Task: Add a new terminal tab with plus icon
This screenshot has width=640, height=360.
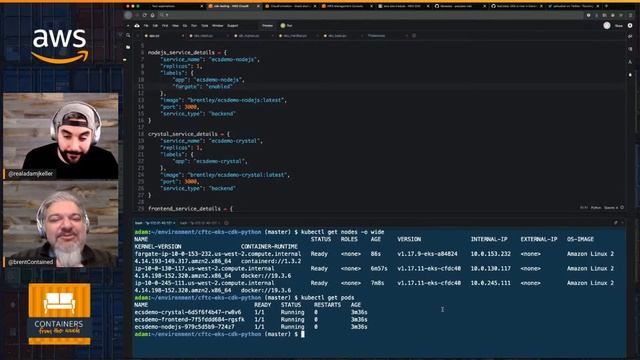Action: click(x=227, y=223)
